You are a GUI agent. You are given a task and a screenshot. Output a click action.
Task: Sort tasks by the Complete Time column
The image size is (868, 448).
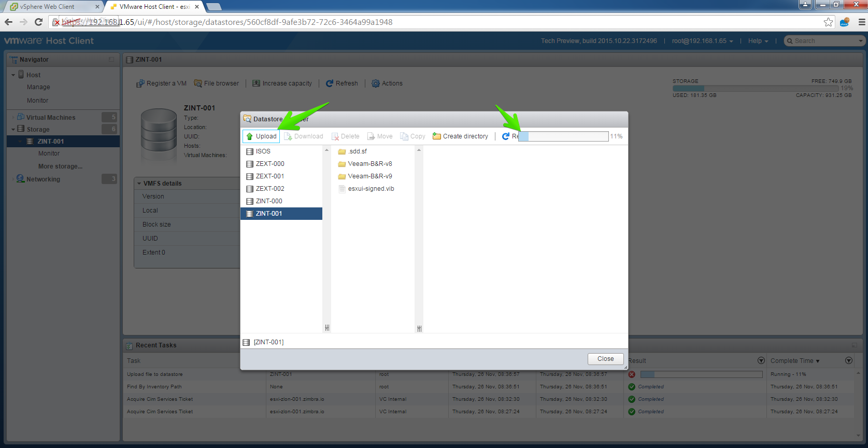click(794, 361)
